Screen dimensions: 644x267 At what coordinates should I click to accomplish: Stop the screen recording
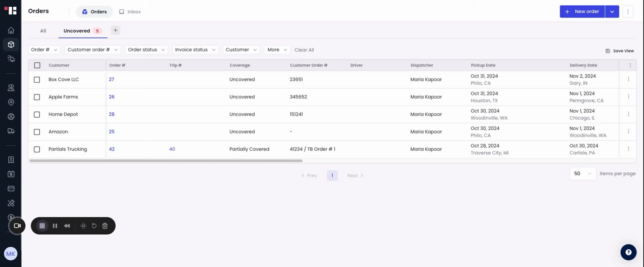pyautogui.click(x=42, y=225)
